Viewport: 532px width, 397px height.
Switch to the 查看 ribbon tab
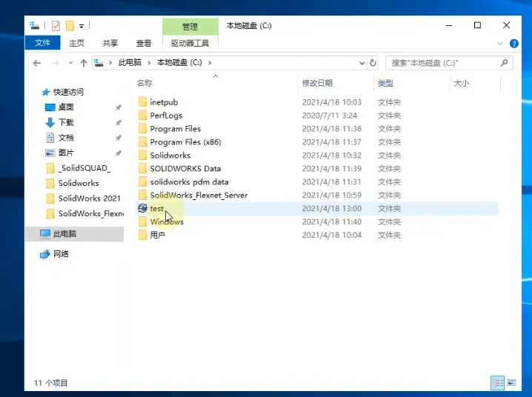click(x=144, y=43)
